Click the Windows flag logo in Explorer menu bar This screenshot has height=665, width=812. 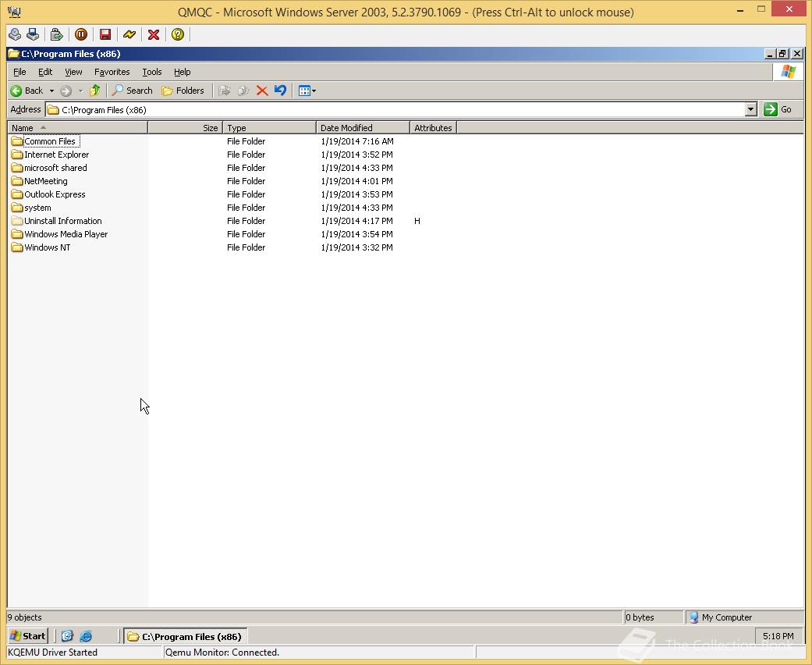pos(788,72)
